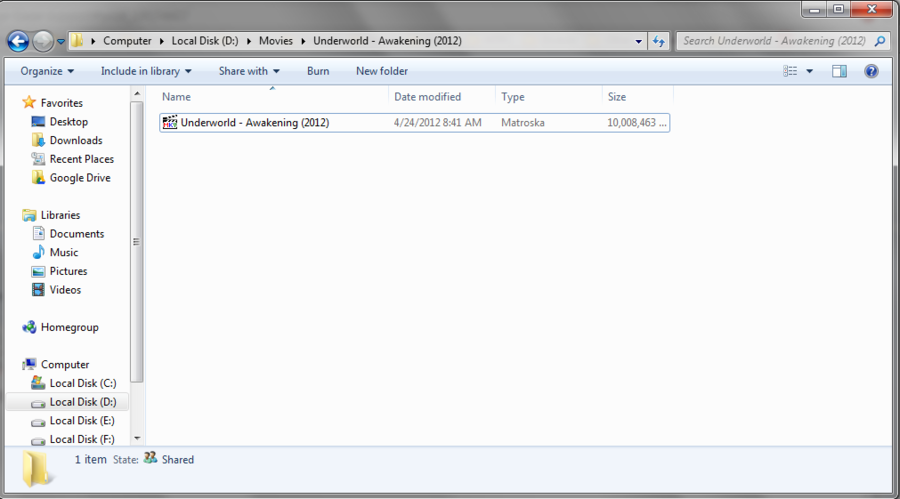Click the Burn toolbar button

click(318, 71)
